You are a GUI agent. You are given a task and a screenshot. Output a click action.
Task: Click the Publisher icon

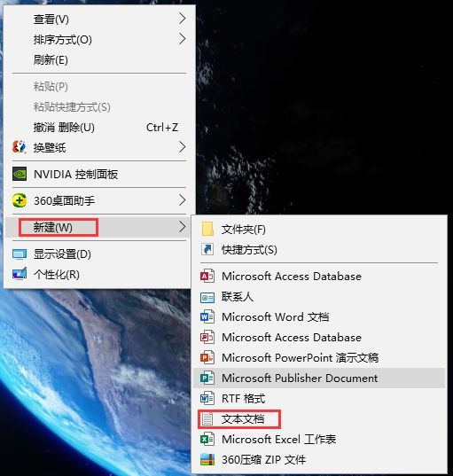[207, 378]
